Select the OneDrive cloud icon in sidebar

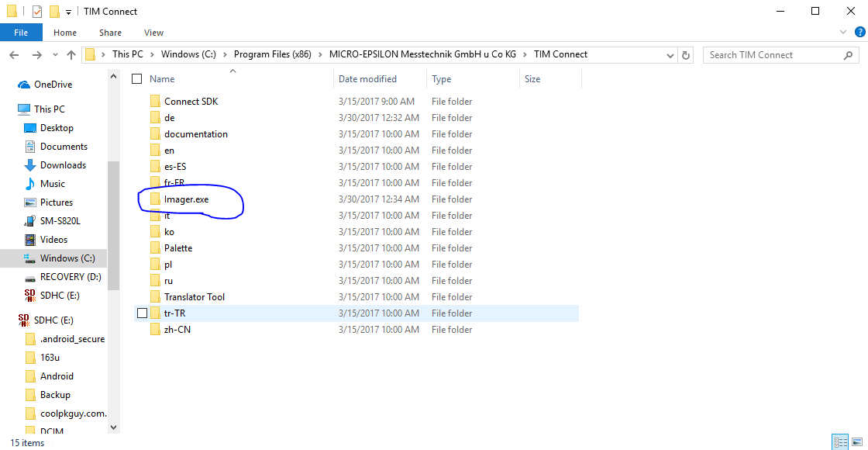tap(24, 85)
